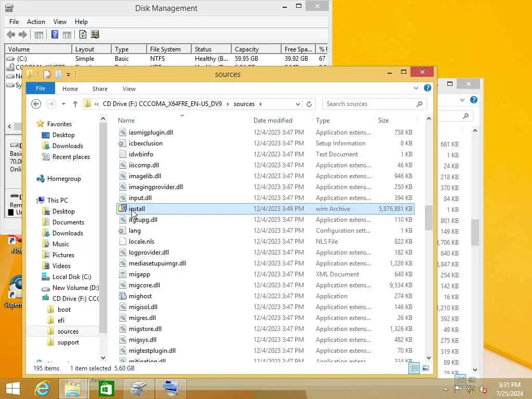The image size is (532, 399).
Task: Open View menu in Disk Management
Action: 60,22
